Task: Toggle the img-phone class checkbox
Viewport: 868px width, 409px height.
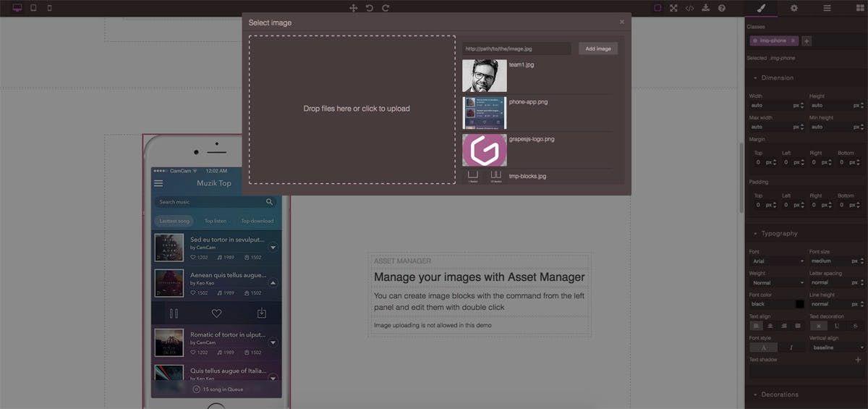Action: click(755, 41)
